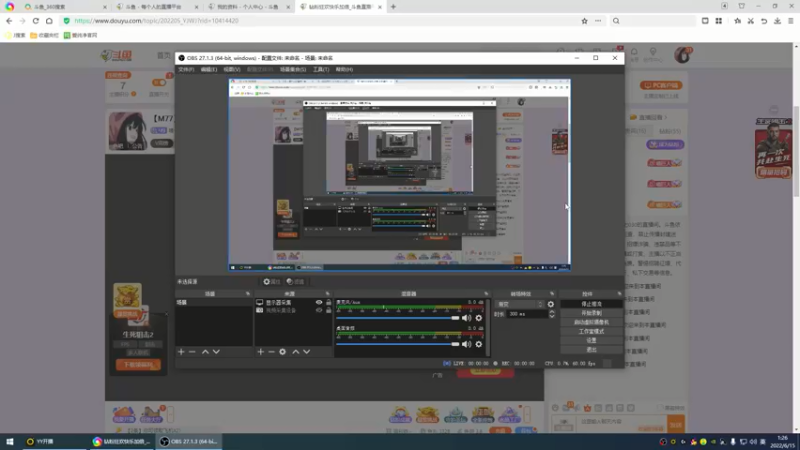Add a new source with the plus icon in the Sources panel
This screenshot has height=450, width=800.
click(261, 352)
